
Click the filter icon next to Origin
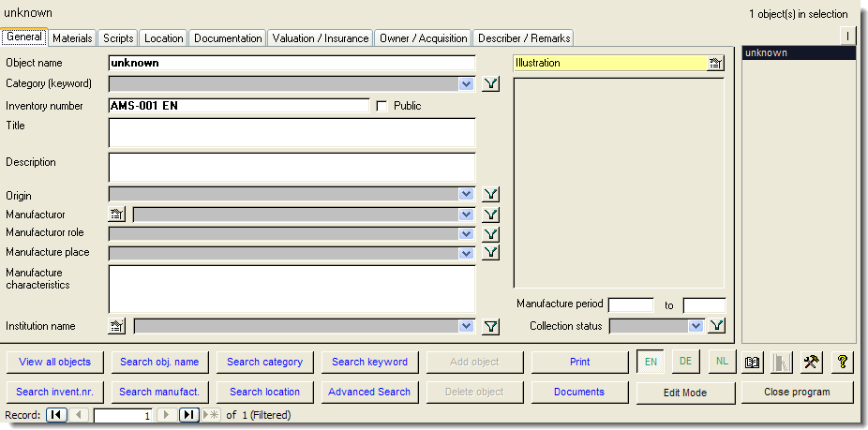click(491, 195)
